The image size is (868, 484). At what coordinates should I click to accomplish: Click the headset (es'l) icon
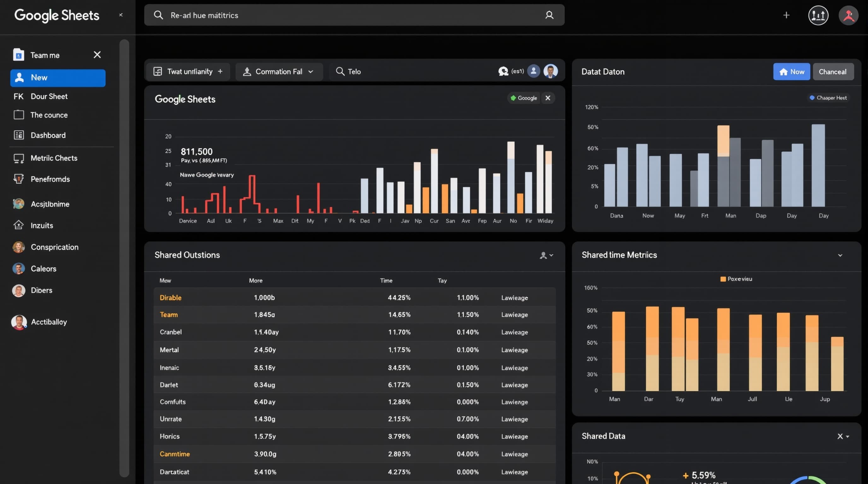(503, 71)
